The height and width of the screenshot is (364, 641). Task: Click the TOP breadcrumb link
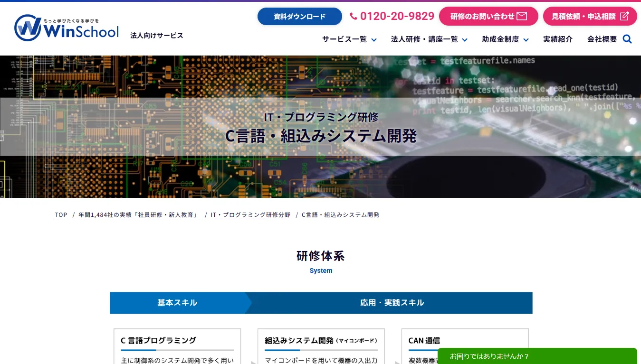tap(61, 215)
